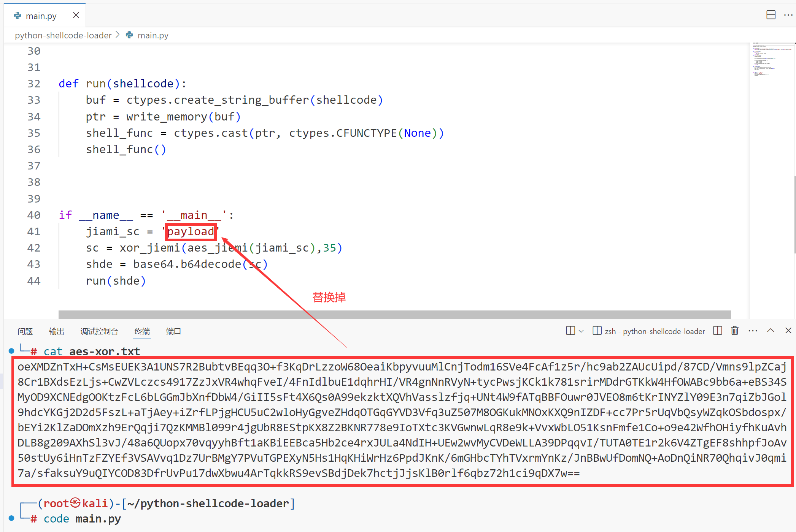Open 调试控制台 debug console tab
This screenshot has width=796, height=532.
pyautogui.click(x=99, y=331)
